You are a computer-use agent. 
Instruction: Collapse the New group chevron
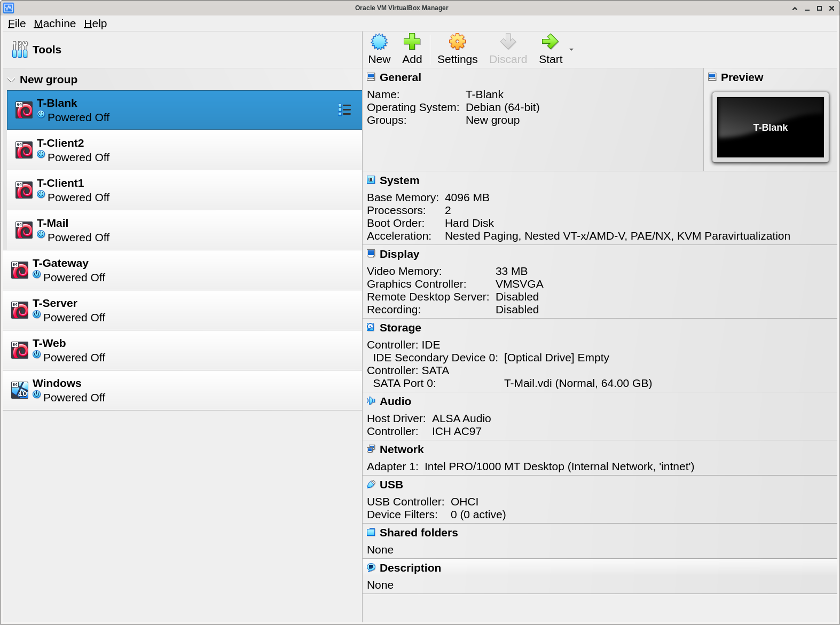pyautogui.click(x=11, y=80)
